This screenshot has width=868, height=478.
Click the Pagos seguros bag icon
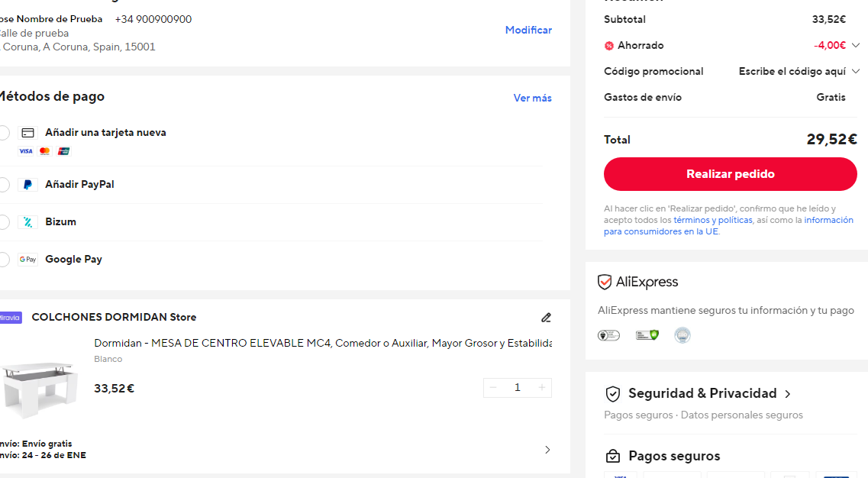613,457
